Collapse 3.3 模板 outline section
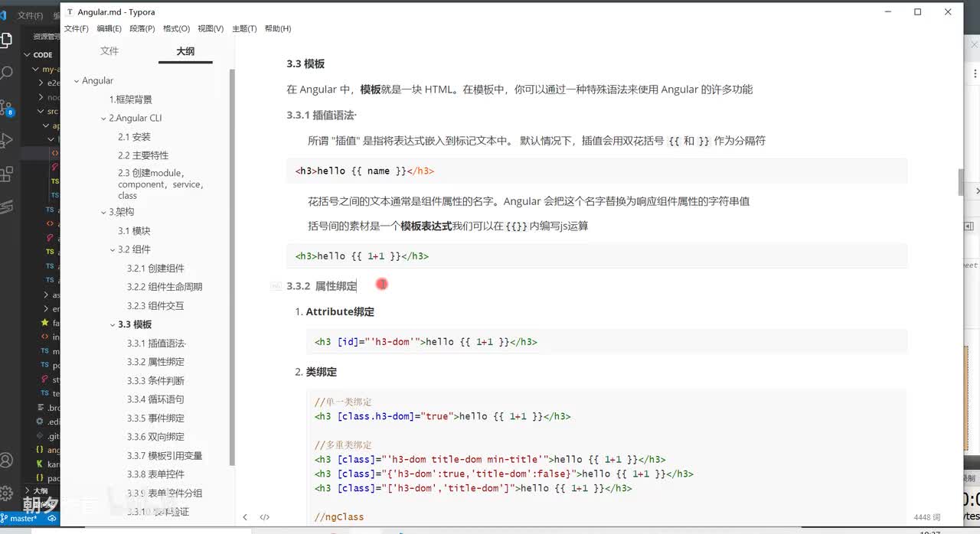The width and height of the screenshot is (980, 534). click(112, 324)
